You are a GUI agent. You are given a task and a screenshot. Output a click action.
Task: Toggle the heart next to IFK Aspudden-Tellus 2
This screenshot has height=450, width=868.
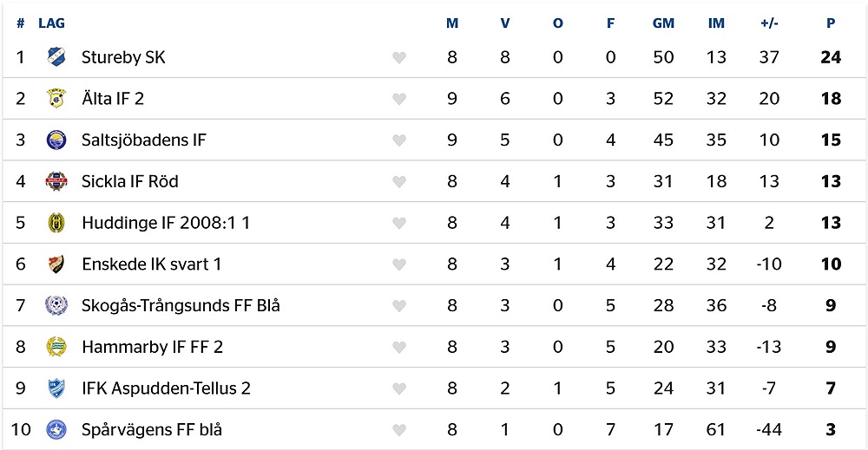tap(399, 388)
